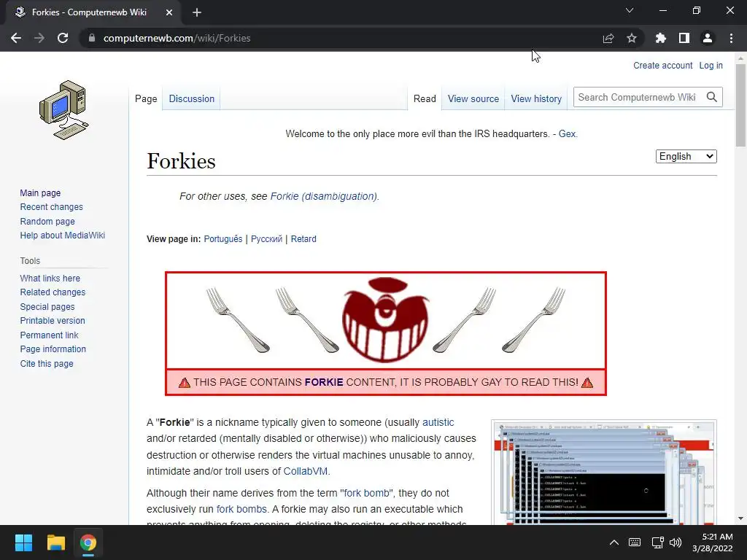
Task: Open the cascading cmd windows thumbnail
Action: click(603, 472)
